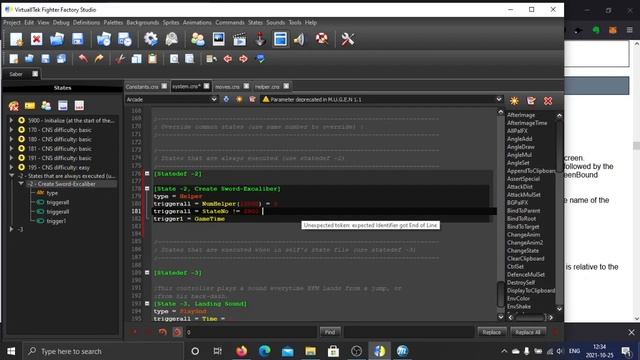Click into the Find text field
Viewport: 640px width, 360px height.
click(251, 332)
